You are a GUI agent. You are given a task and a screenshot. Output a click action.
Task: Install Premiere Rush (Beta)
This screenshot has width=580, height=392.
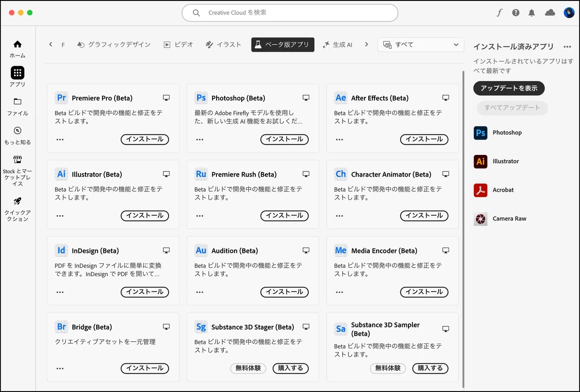coord(284,215)
